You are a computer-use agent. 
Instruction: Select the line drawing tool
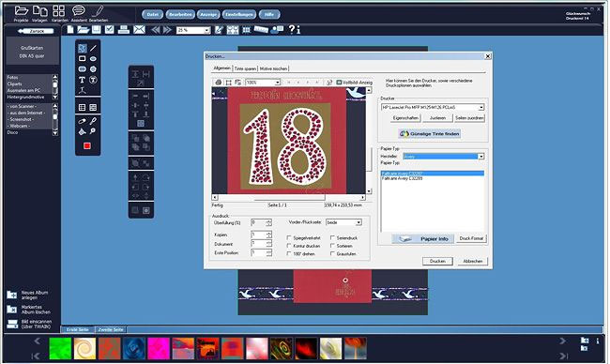[93, 48]
